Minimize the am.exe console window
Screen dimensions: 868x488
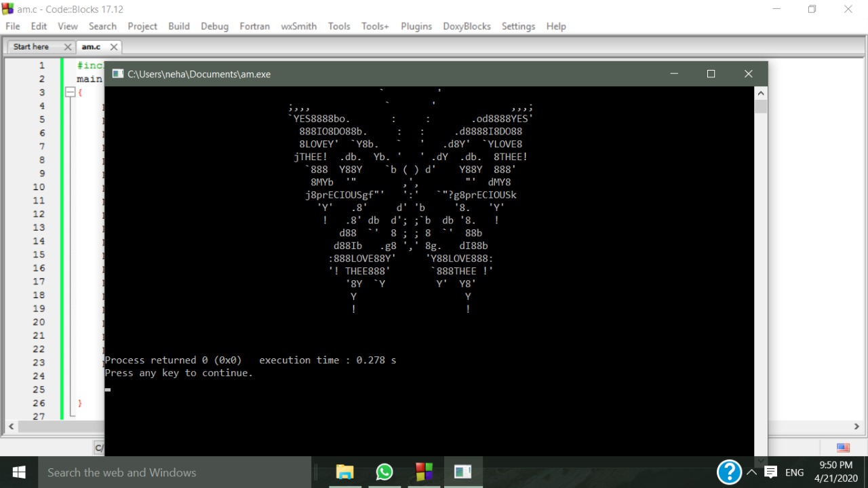pyautogui.click(x=674, y=74)
